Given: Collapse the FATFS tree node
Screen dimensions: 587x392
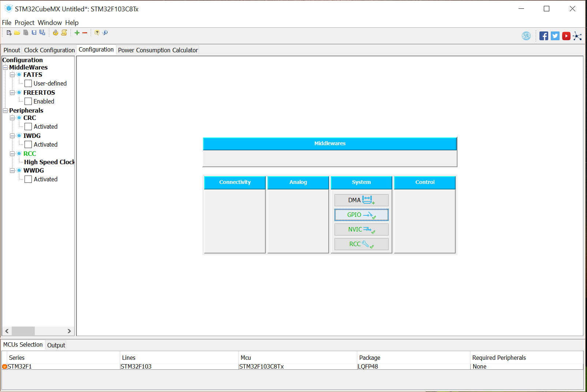Looking at the screenshot, I should click(12, 75).
